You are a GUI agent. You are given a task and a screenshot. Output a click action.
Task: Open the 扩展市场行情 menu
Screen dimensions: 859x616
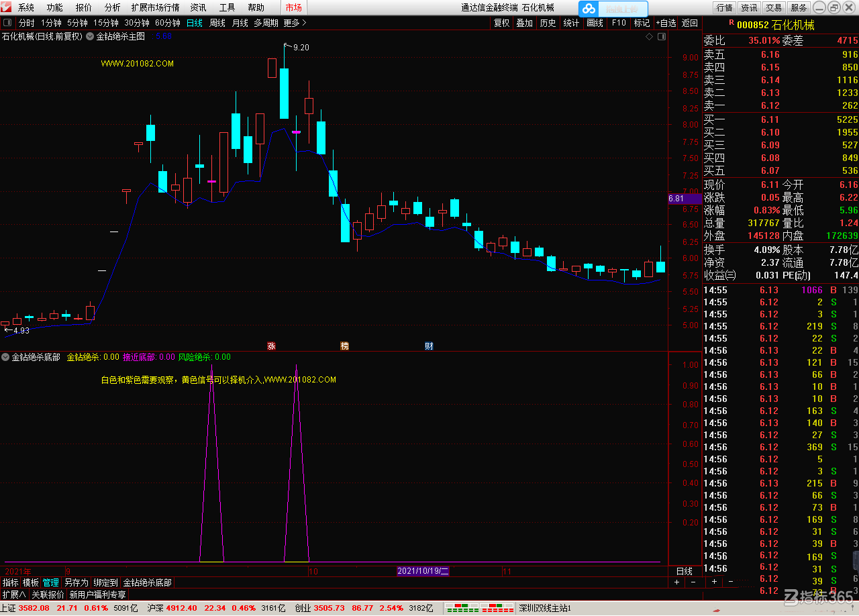[156, 7]
